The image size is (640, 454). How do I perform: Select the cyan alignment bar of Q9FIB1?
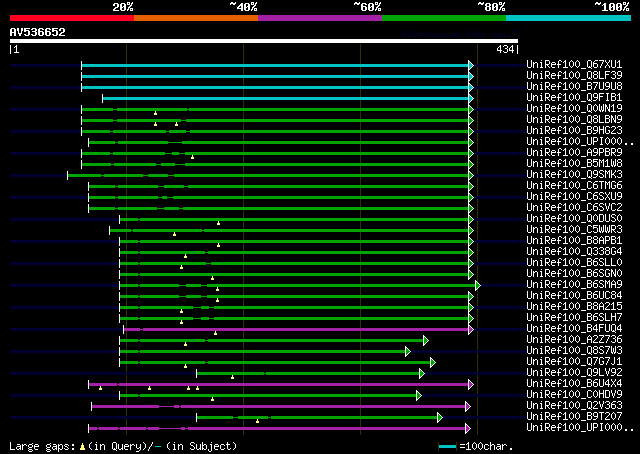286,98
